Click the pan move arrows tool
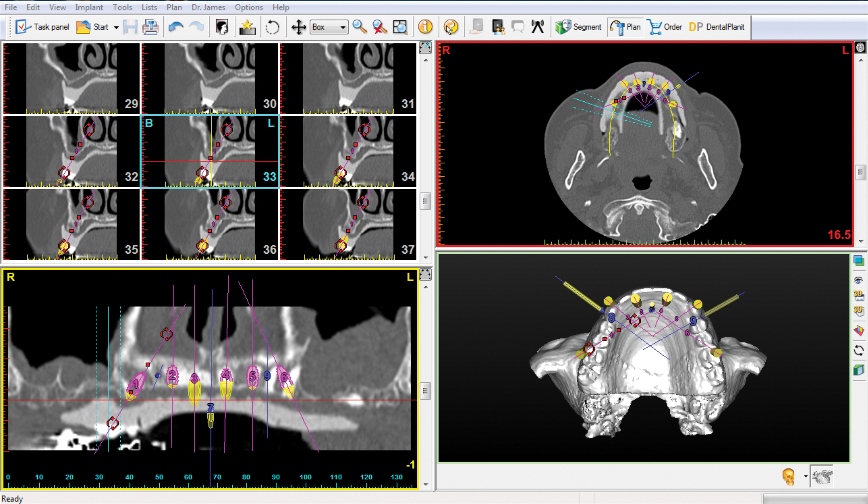Viewport: 868px width, 504px height. [x=299, y=27]
